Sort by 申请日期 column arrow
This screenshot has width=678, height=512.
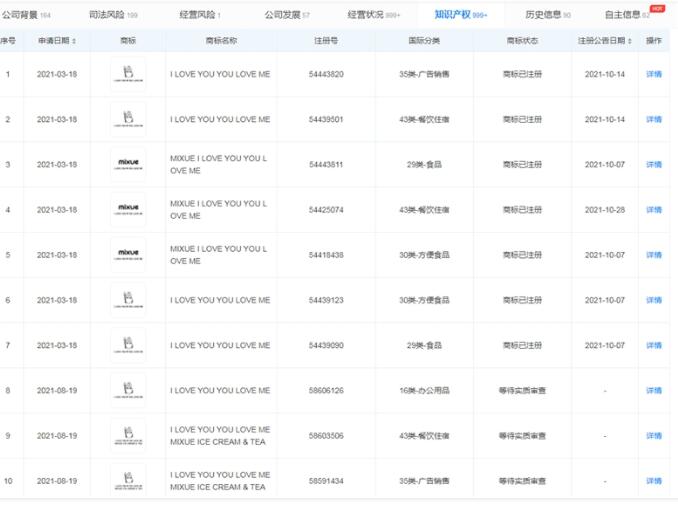pyautogui.click(x=75, y=41)
